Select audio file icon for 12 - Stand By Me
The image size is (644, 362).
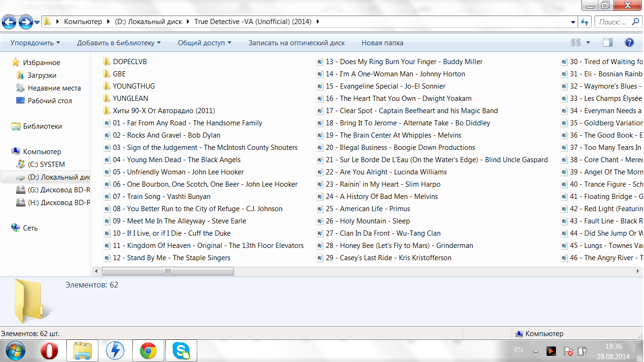[107, 258]
